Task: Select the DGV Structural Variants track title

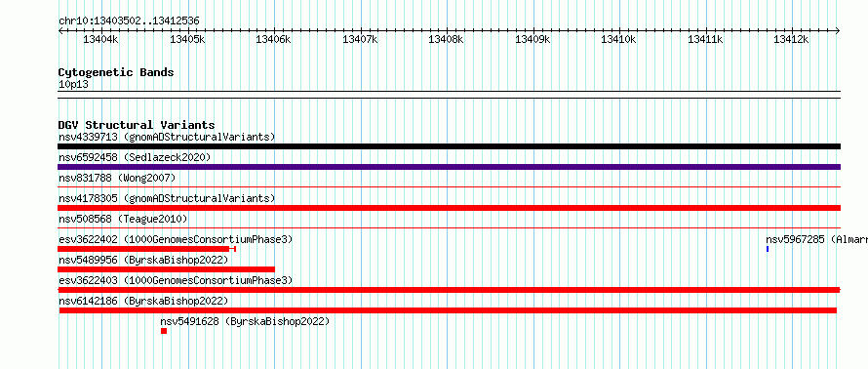Action: pos(137,125)
